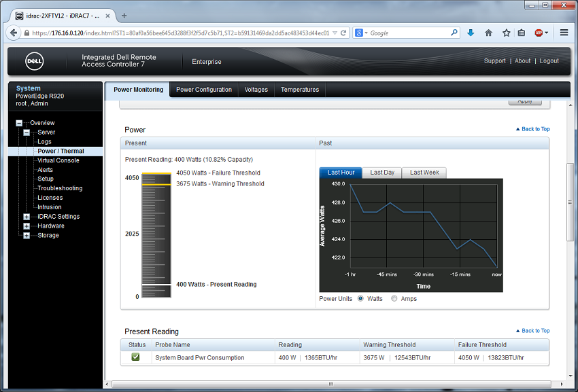The image size is (578, 392).
Task: Click Back to Top beside Present Reading heading
Action: [532, 330]
